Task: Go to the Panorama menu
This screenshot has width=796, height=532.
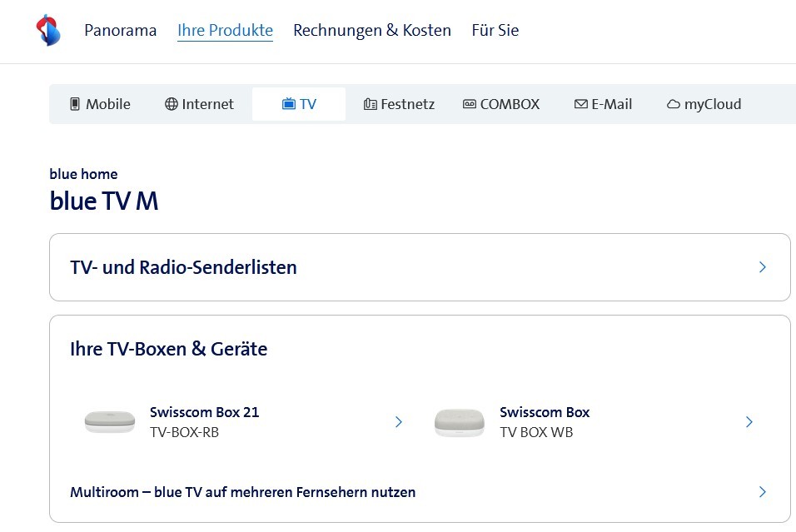Action: [120, 31]
